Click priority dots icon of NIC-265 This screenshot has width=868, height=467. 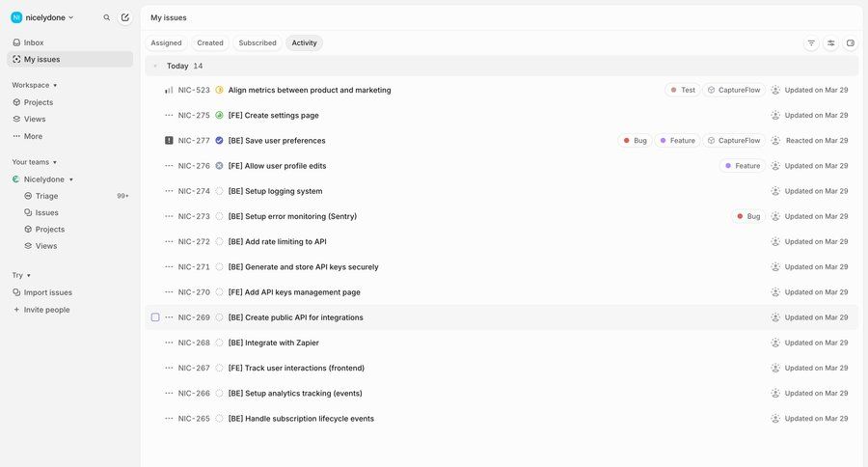pos(169,419)
